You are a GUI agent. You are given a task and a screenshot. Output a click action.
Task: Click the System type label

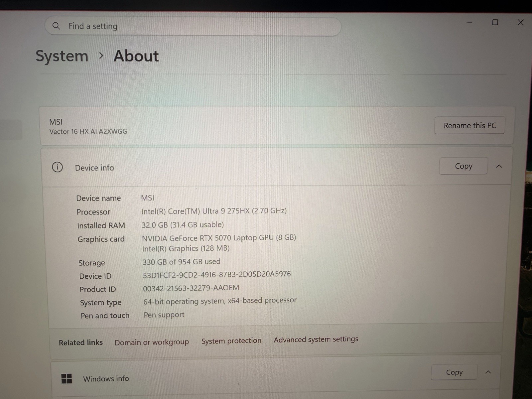click(x=101, y=303)
